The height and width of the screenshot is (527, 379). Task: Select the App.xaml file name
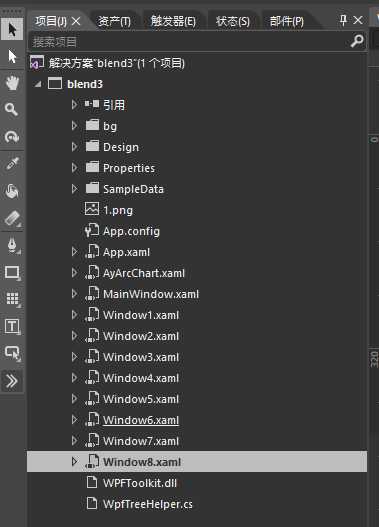(126, 252)
